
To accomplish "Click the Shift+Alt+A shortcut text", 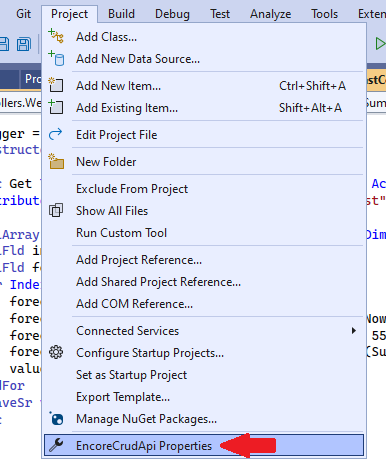I will pyautogui.click(x=310, y=108).
